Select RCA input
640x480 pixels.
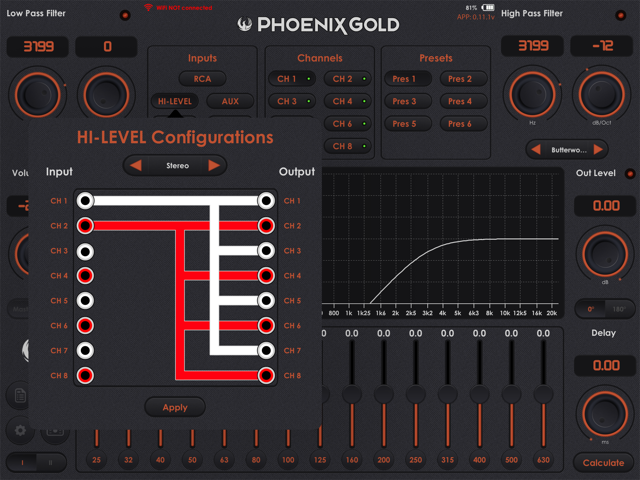pos(202,79)
